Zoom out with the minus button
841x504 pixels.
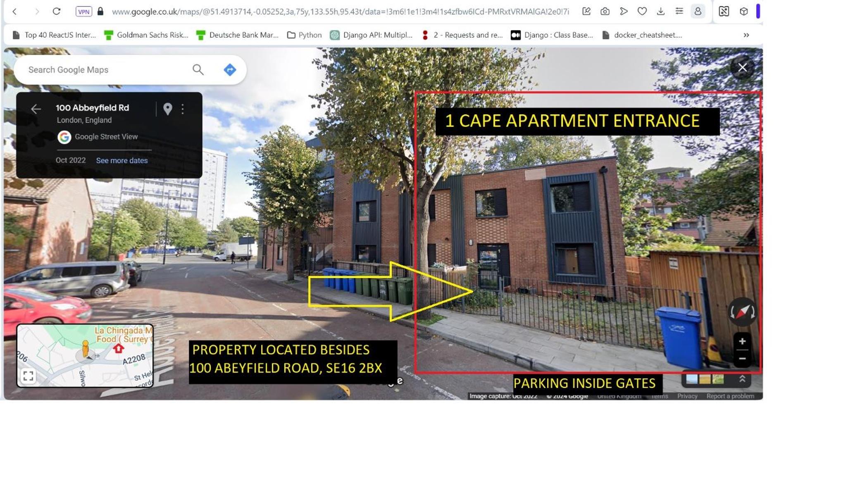[x=742, y=359]
